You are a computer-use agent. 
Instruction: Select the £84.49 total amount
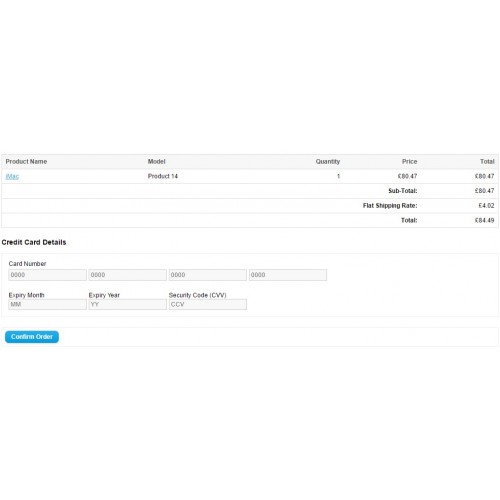(x=484, y=220)
